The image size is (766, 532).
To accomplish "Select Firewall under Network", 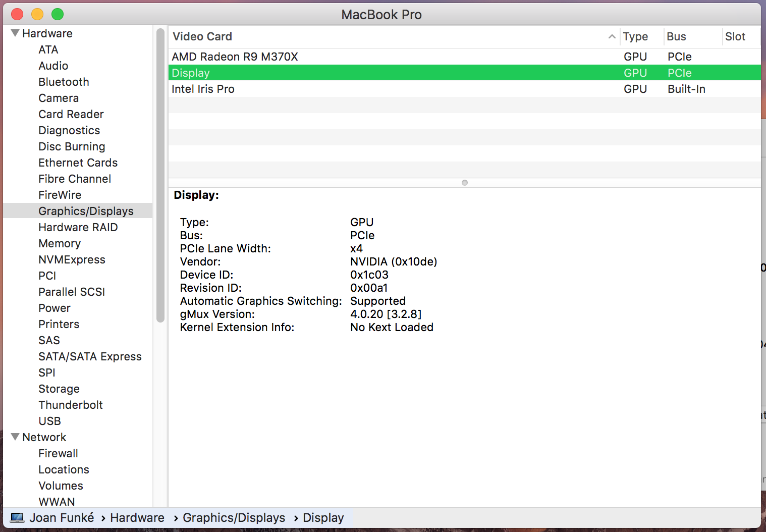I will (58, 453).
